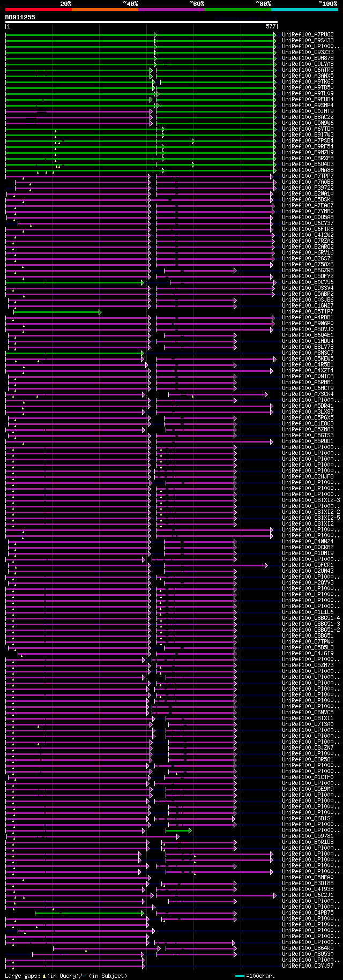Click the purple ~60% identity legend bar

pyautogui.click(x=171, y=10)
